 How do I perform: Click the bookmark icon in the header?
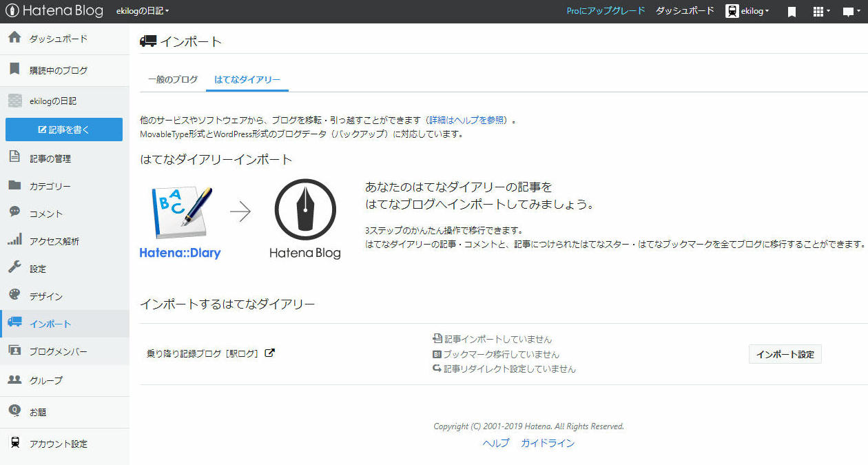(792, 12)
